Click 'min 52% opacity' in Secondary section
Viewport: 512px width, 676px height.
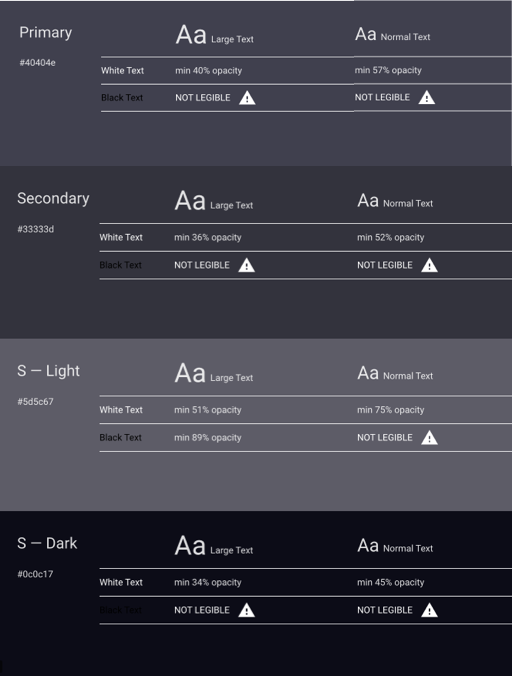click(390, 238)
